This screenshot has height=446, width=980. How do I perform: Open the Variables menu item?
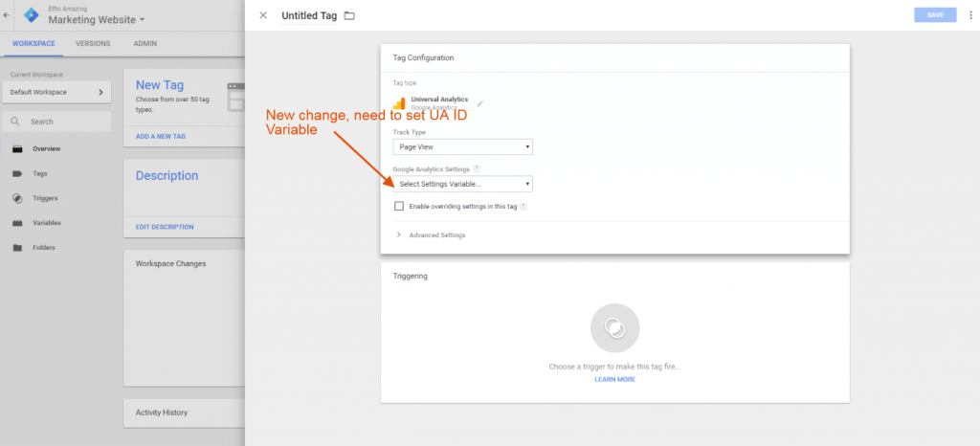[47, 223]
